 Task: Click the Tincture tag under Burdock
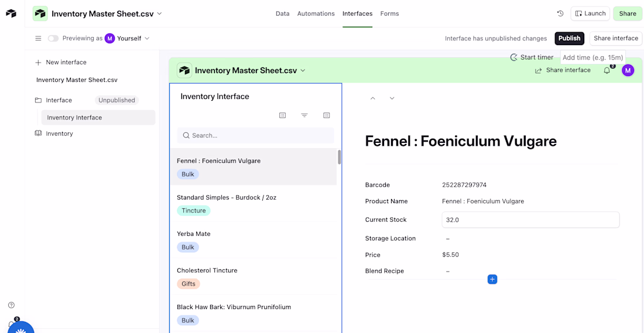point(193,211)
